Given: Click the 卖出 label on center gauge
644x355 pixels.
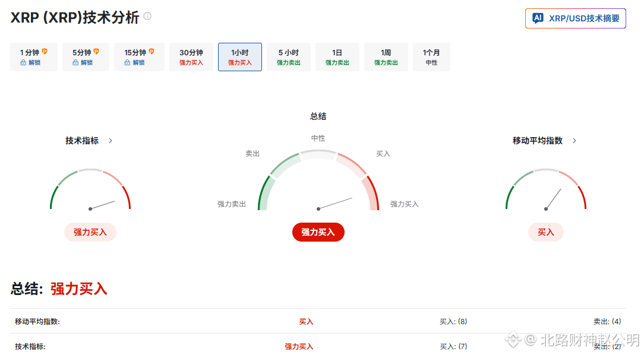Looking at the screenshot, I should (x=252, y=154).
